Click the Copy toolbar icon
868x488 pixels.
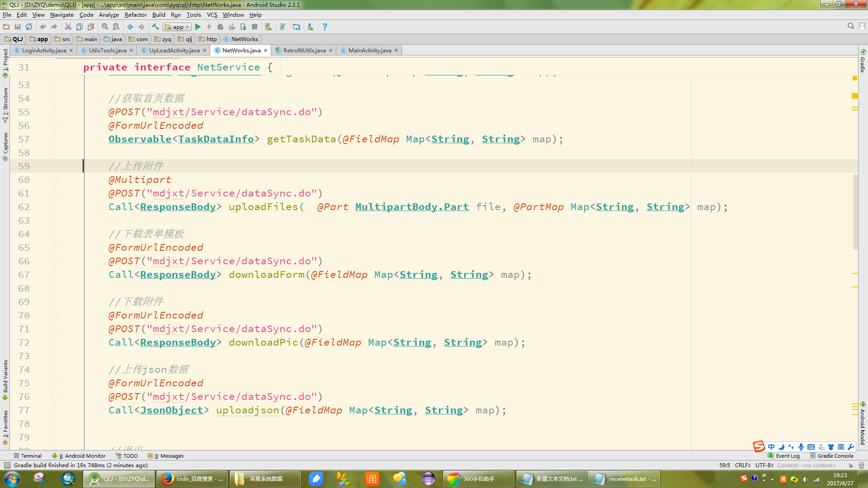(x=80, y=27)
